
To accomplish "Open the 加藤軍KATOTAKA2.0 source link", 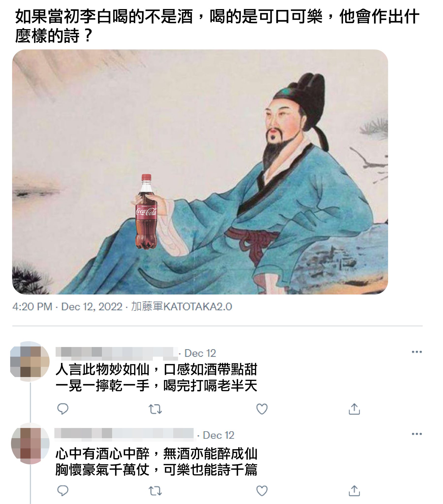I will point(182,307).
